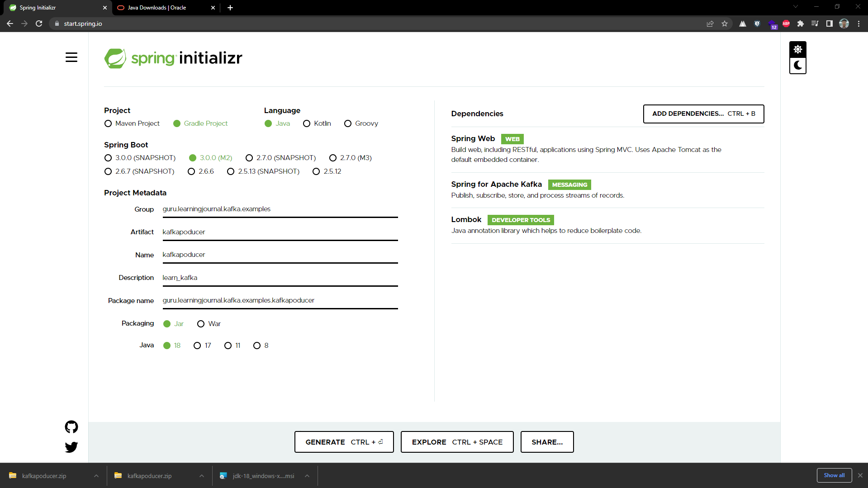Image resolution: width=868 pixels, height=488 pixels.
Task: Click the Name input field
Action: [x=280, y=255]
